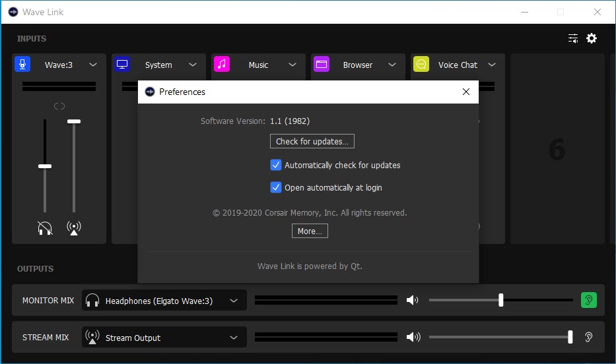616x364 pixels.
Task: Click Wave Link is powered by Qt text
Action: tap(310, 266)
